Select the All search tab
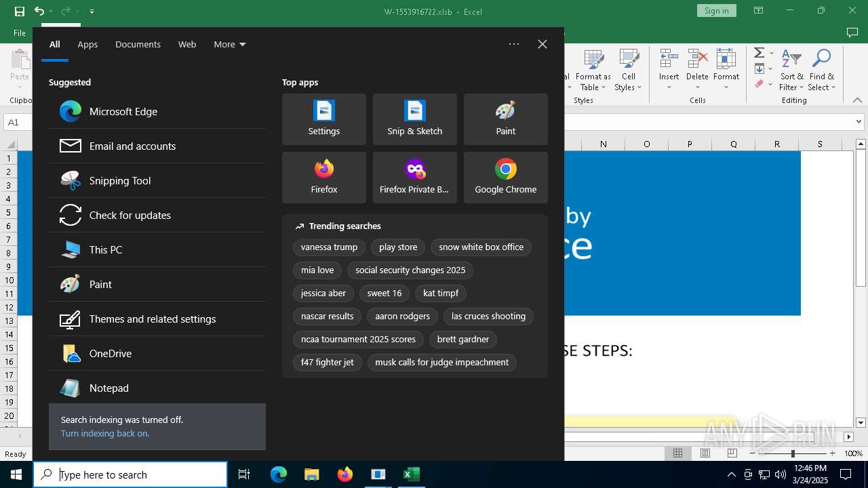The image size is (868, 488). tap(55, 44)
